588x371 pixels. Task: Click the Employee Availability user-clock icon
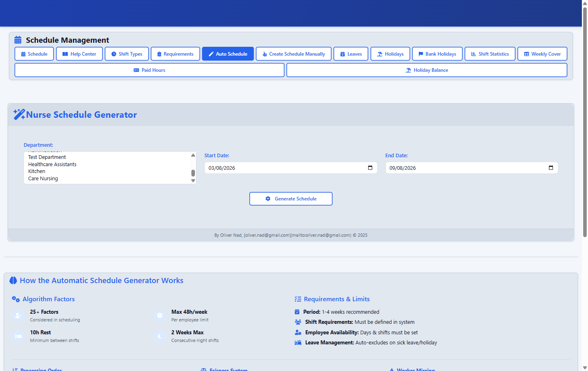pos(298,333)
